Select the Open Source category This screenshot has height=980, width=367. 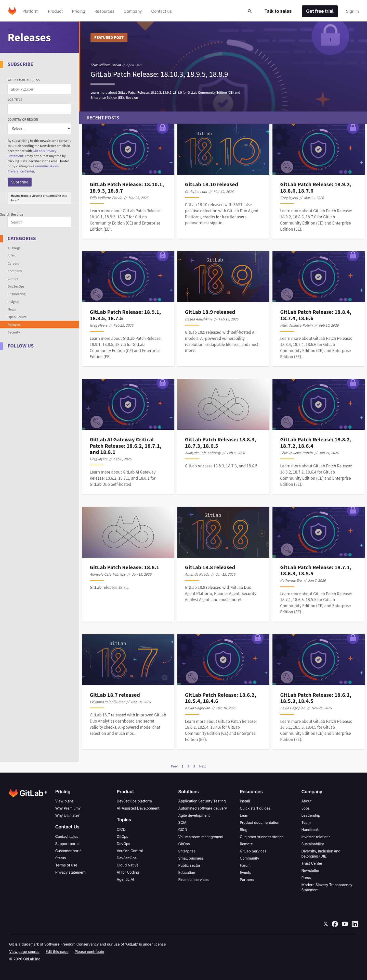[17, 317]
